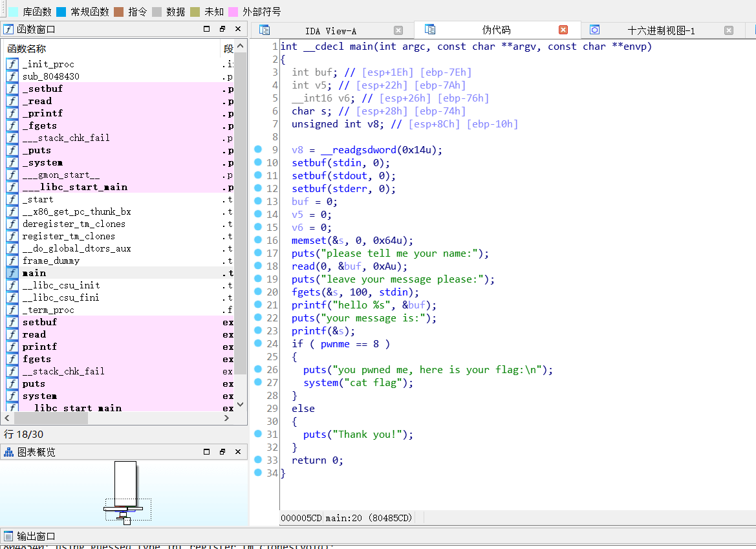
Task: Close the 伪代码 tab
Action: pyautogui.click(x=563, y=30)
